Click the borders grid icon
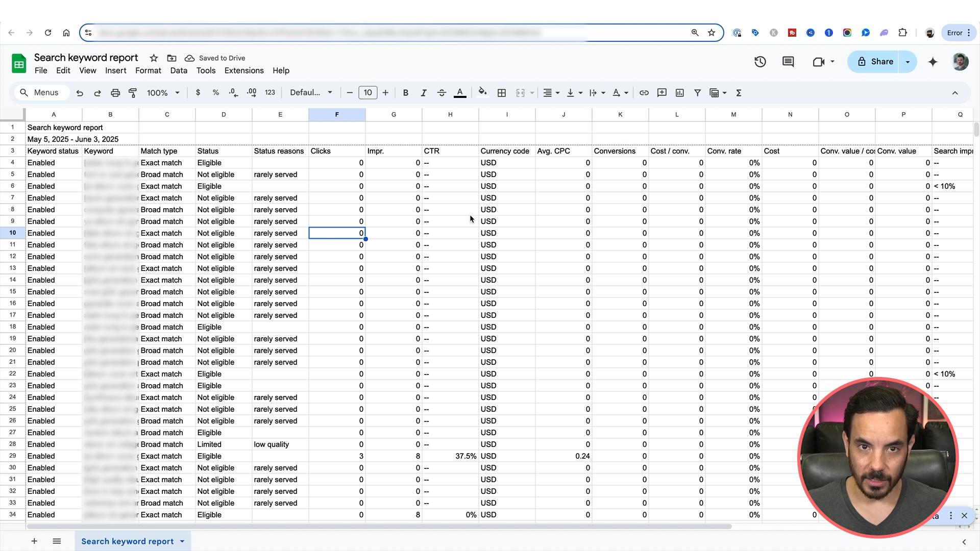This screenshot has height=551, width=980. click(x=502, y=93)
